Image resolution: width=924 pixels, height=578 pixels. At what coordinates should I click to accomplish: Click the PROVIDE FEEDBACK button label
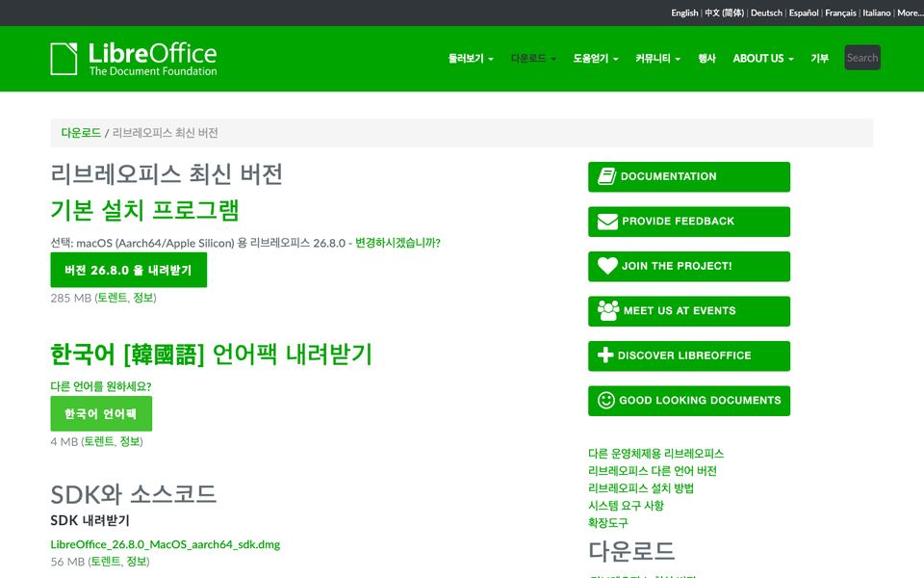coord(678,222)
